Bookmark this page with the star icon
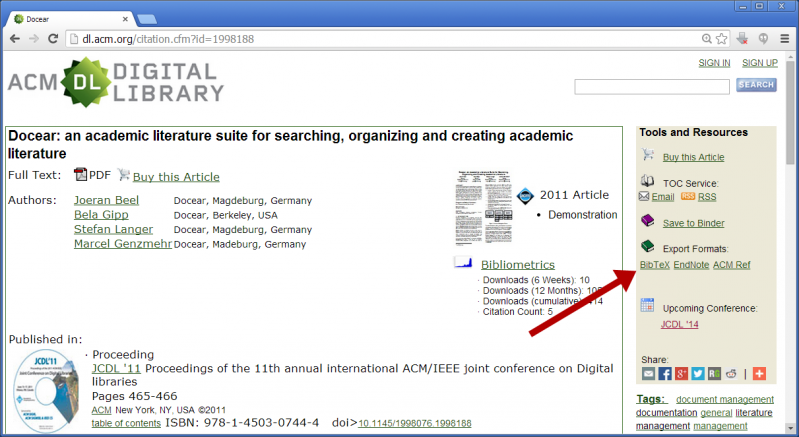This screenshot has height=437, width=799. click(722, 39)
